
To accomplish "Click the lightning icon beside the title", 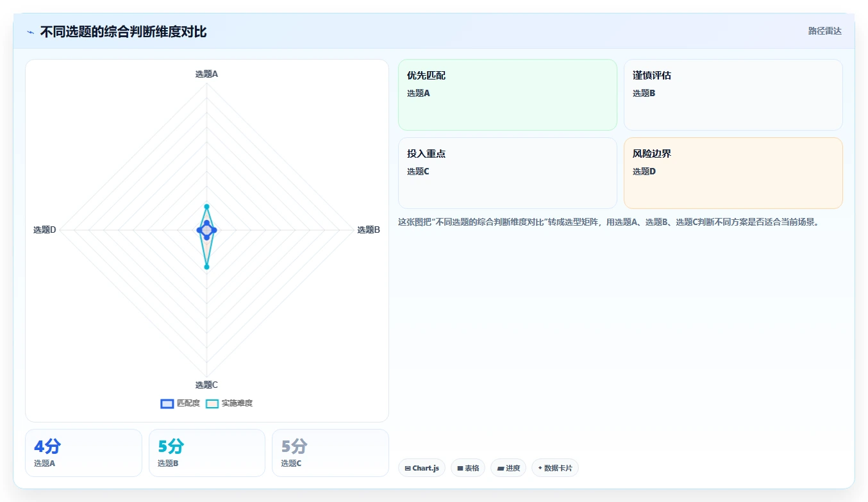I will pyautogui.click(x=30, y=32).
